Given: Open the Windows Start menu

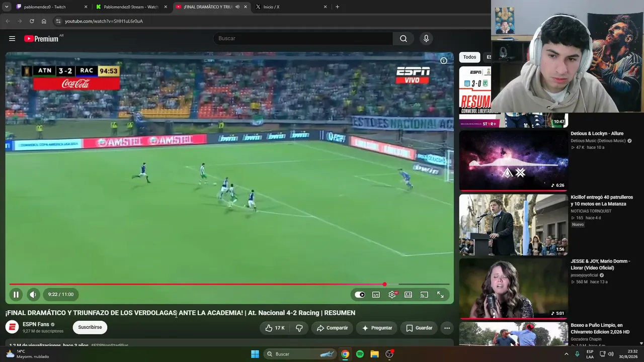Looking at the screenshot, I should (x=255, y=354).
